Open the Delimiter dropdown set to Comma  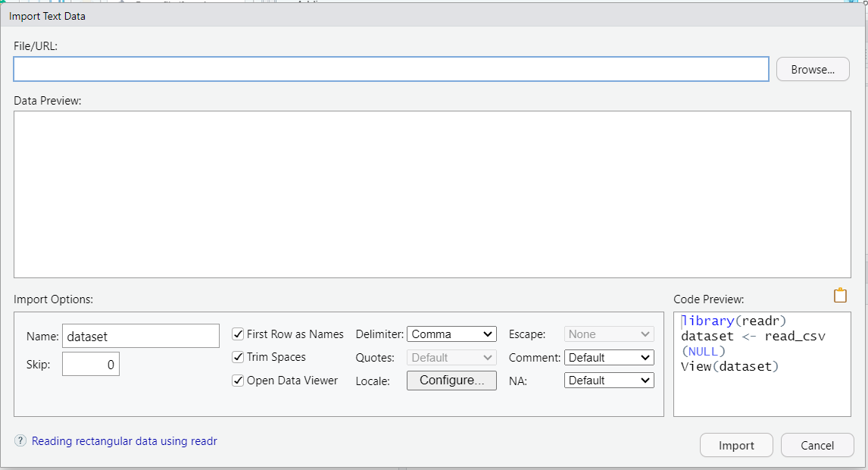pyautogui.click(x=451, y=334)
